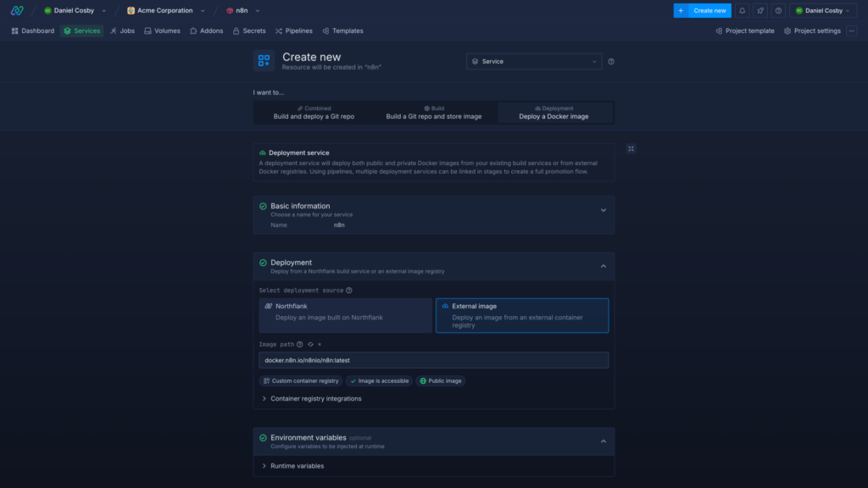Open the notifications bell
The width and height of the screenshot is (868, 488).
pos(743,10)
